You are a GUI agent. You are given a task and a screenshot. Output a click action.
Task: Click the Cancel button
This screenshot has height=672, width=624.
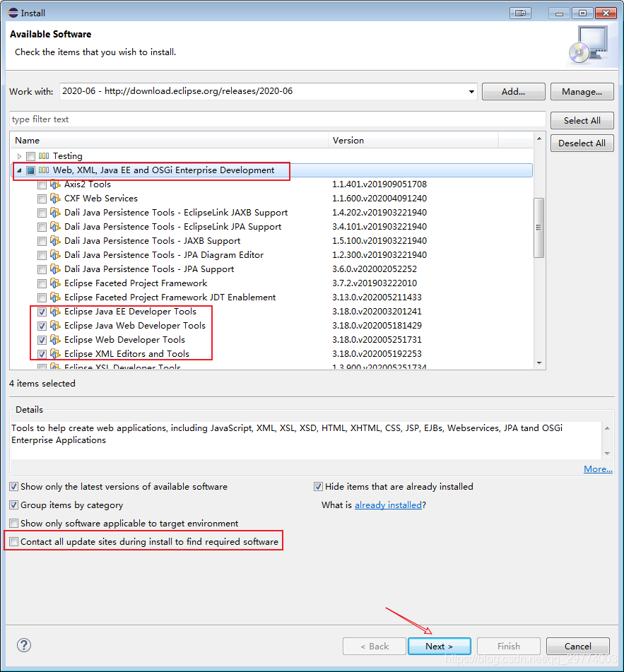pyautogui.click(x=578, y=647)
